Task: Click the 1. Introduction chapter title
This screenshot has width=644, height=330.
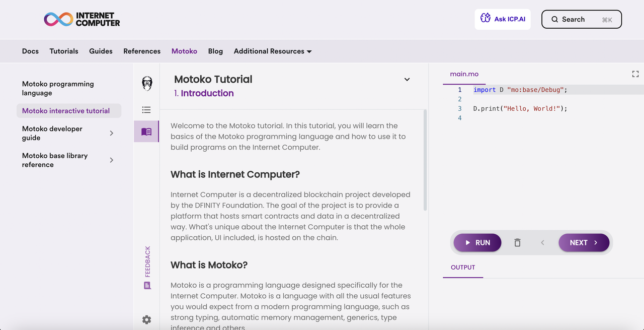Action: click(204, 93)
